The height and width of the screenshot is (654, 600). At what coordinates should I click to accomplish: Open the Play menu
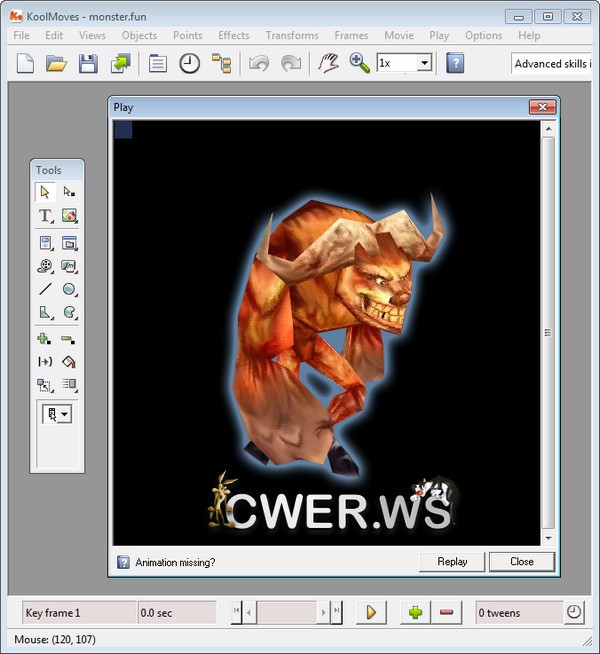[439, 35]
